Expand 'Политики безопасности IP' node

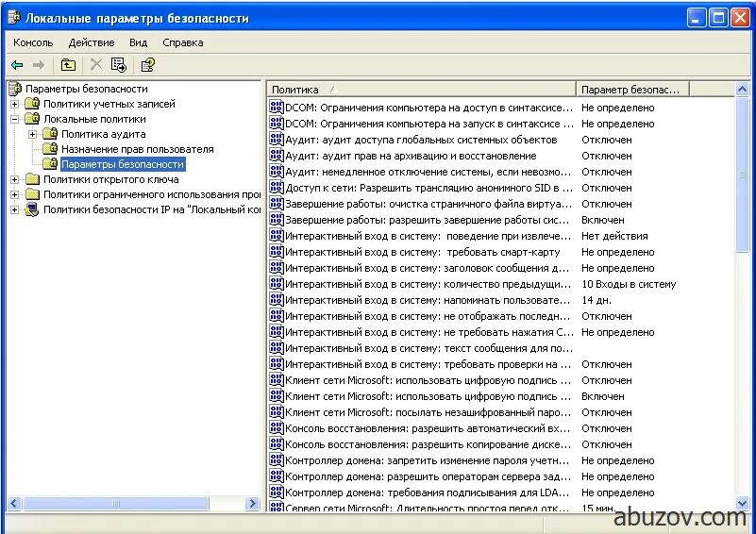tap(14, 210)
